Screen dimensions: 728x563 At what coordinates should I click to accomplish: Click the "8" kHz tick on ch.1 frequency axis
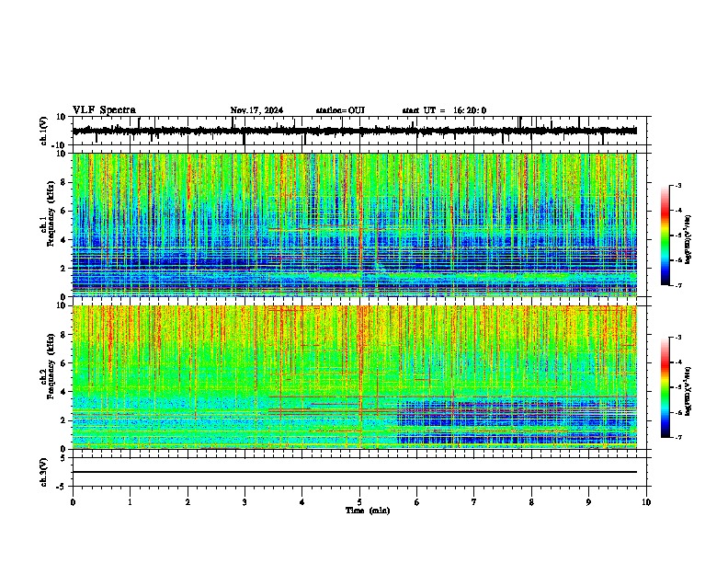tap(63, 182)
